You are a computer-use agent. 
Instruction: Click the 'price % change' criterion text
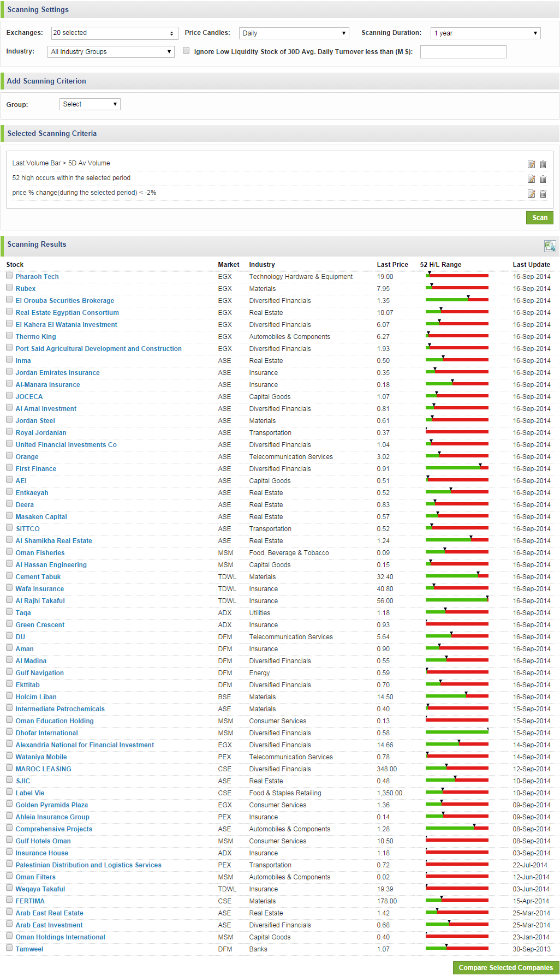(x=84, y=193)
